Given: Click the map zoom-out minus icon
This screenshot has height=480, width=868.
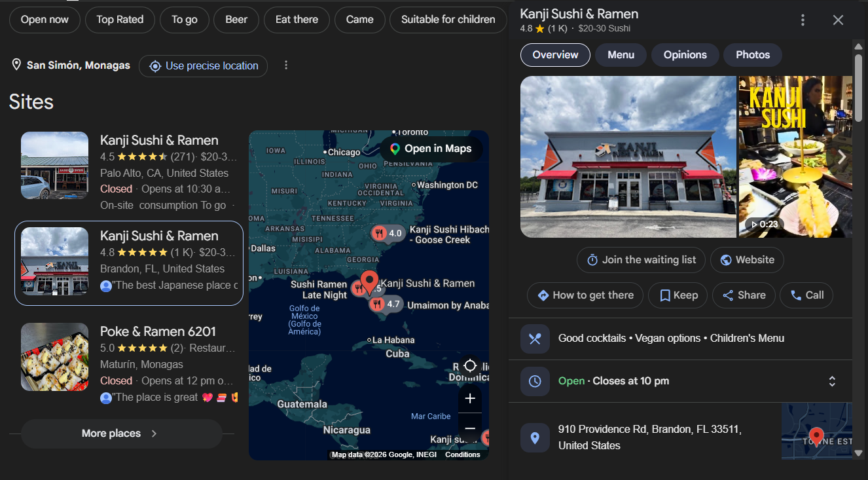Looking at the screenshot, I should [x=470, y=428].
